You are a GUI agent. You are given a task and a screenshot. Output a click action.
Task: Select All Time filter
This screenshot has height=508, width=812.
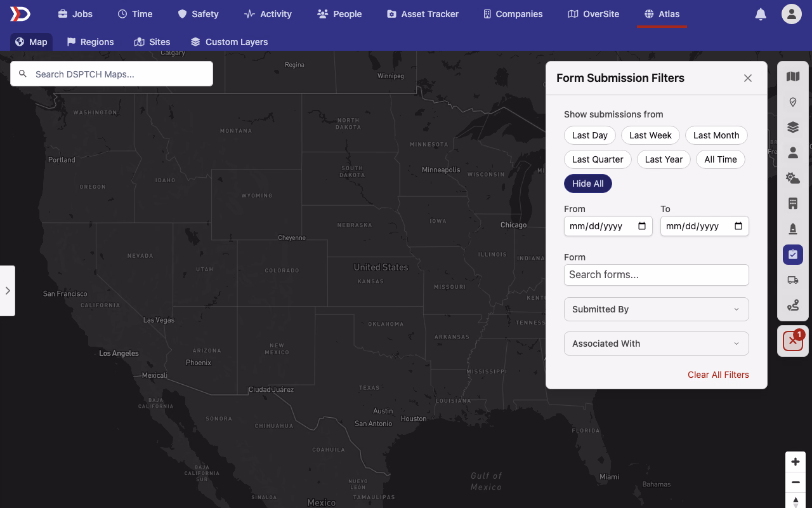721,159
